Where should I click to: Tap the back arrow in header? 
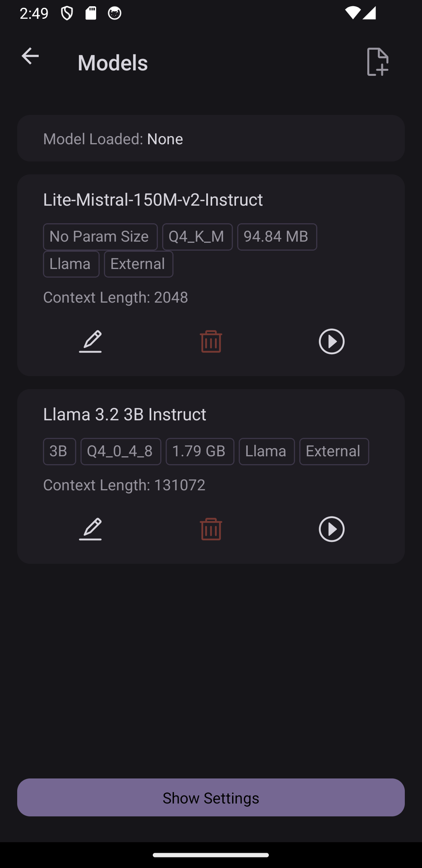30,56
